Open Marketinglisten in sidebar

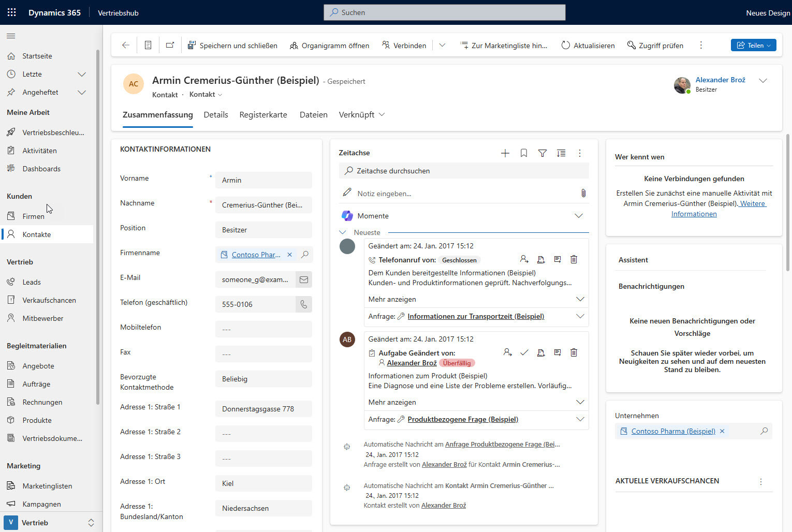pos(47,486)
